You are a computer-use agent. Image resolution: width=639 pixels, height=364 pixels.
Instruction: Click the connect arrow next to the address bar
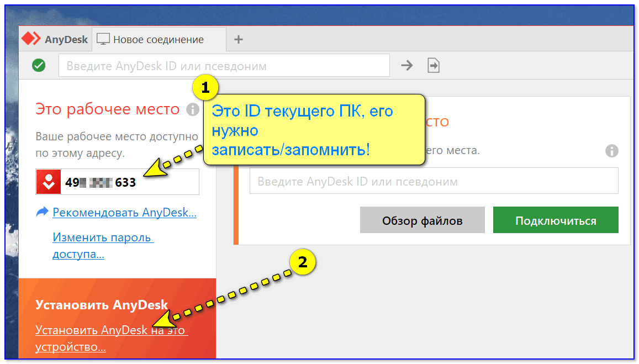coord(406,65)
